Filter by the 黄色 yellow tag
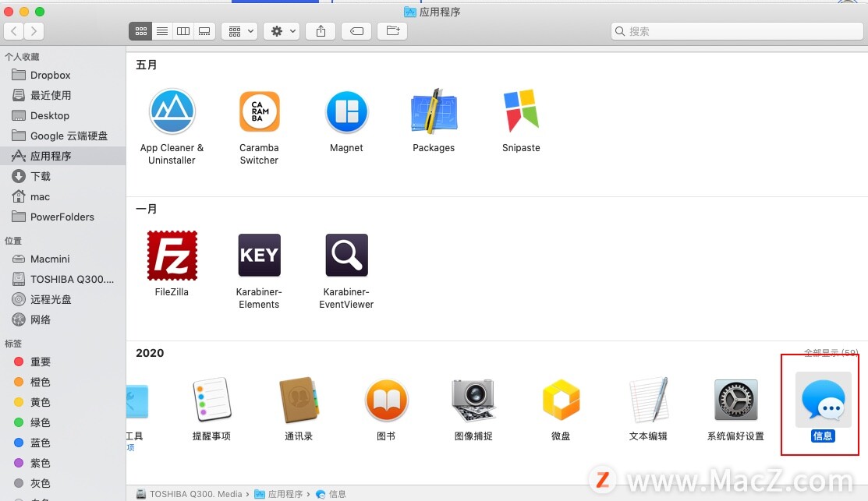Image resolution: width=868 pixels, height=501 pixels. tap(63, 402)
